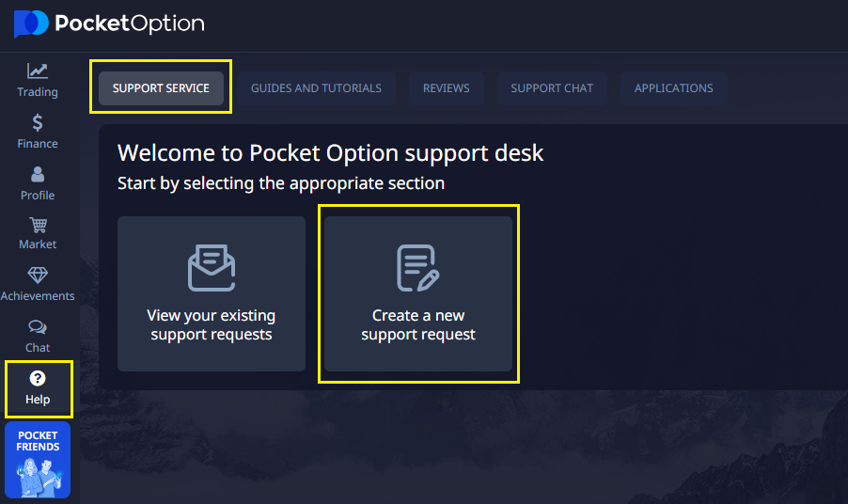
Task: Open the Trading chart icon in sidebar
Action: click(x=38, y=71)
